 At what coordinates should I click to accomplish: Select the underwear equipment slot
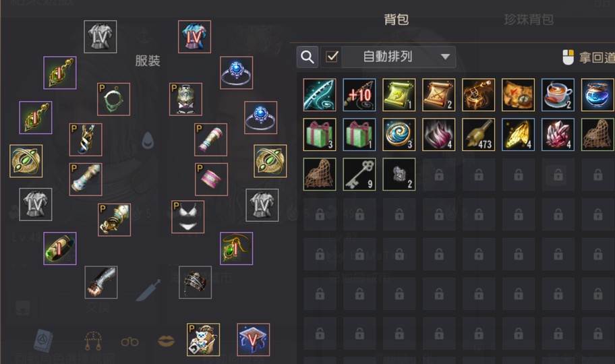tap(188, 217)
